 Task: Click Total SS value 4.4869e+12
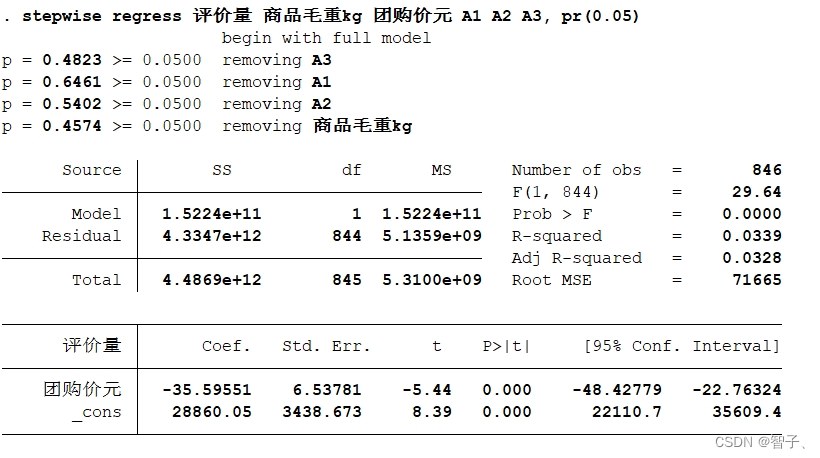coord(212,280)
